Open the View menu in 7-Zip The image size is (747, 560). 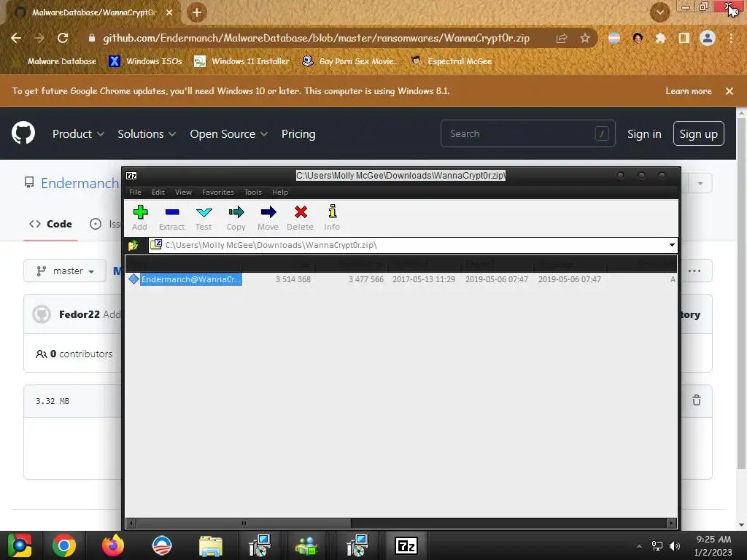[x=183, y=192]
